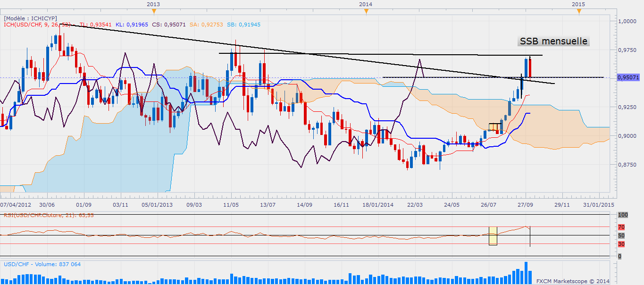Click the 18/01/2014 date on time axis
This screenshot has height=285, width=644.
[378, 205]
